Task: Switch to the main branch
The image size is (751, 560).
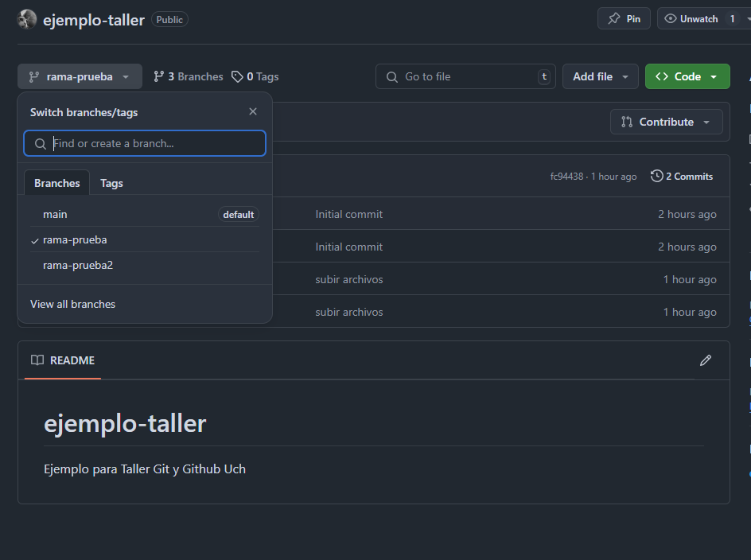Action: (145, 214)
